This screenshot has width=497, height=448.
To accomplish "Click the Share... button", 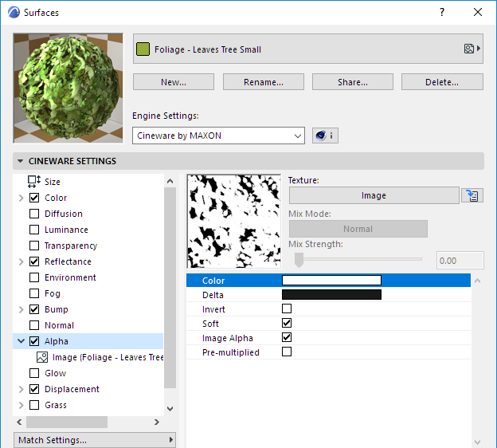I will click(353, 82).
